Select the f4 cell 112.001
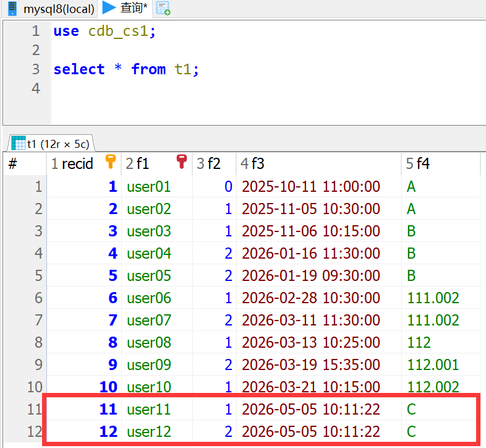The image size is (486, 448). 441,364
